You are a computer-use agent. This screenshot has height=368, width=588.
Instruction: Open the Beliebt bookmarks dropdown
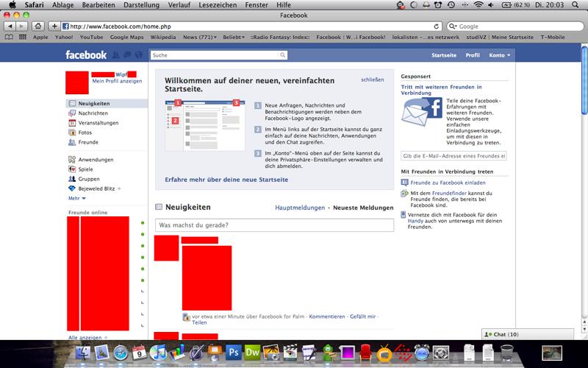point(234,38)
